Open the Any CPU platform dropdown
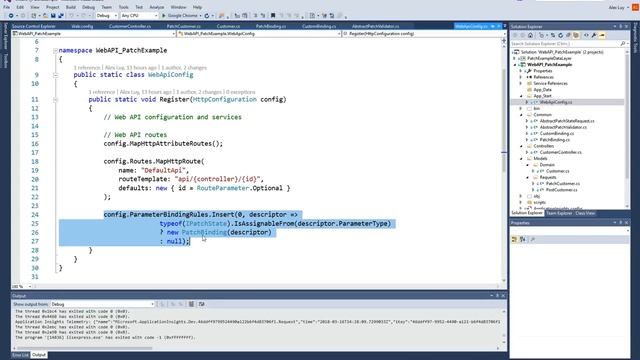 tap(140, 16)
